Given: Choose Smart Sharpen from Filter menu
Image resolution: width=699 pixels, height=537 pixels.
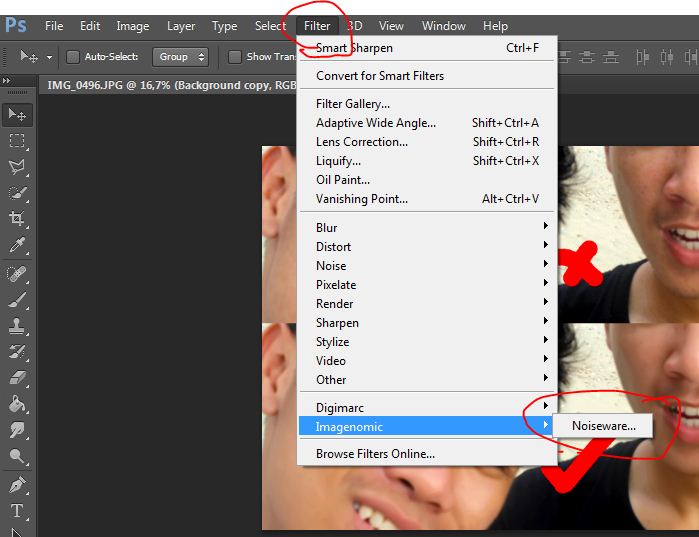Looking at the screenshot, I should pos(428,48).
